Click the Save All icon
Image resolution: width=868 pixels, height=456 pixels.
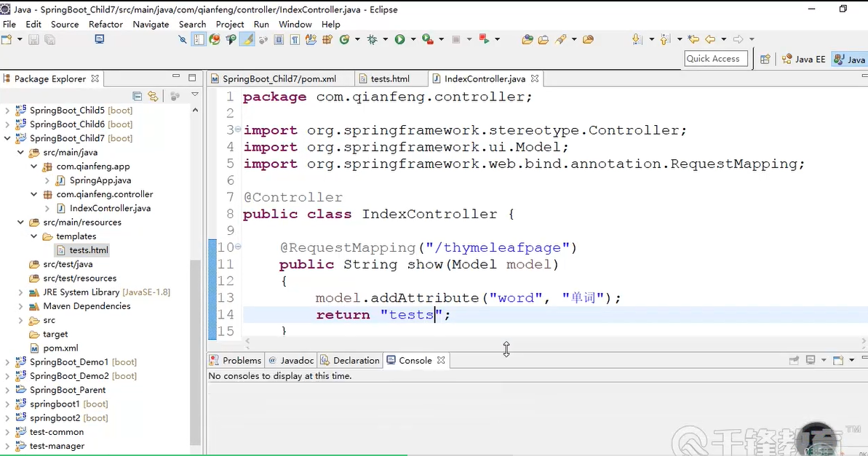(x=49, y=39)
